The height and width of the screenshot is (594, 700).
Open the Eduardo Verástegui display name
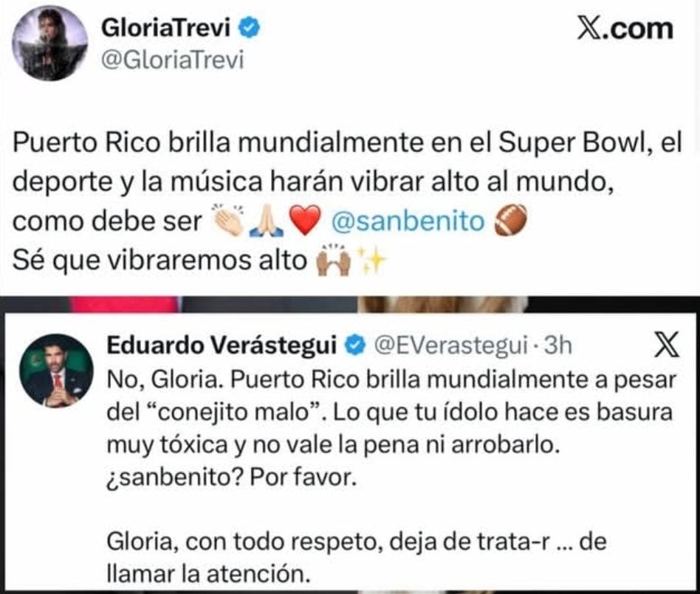[x=222, y=345]
